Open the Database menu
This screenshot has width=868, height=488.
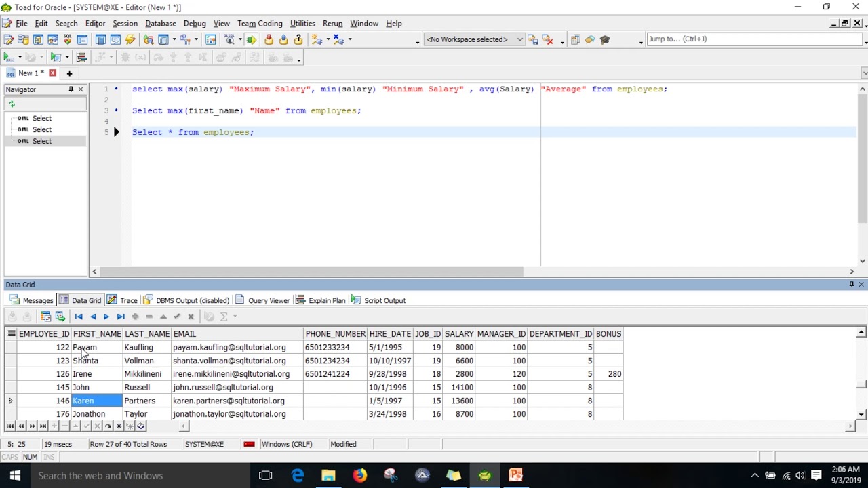tap(161, 24)
